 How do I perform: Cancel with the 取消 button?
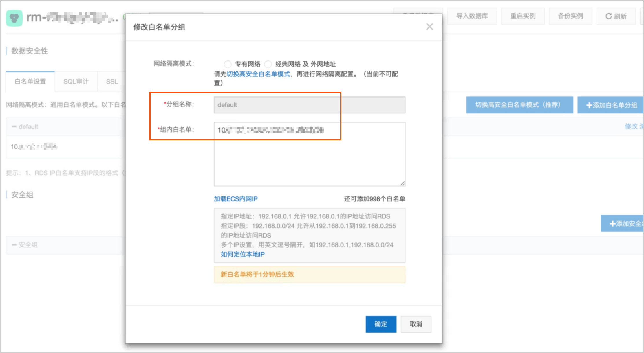tap(416, 324)
